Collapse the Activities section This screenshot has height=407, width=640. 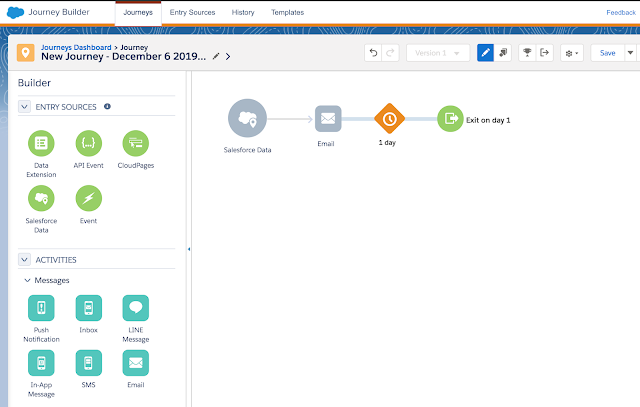click(24, 260)
